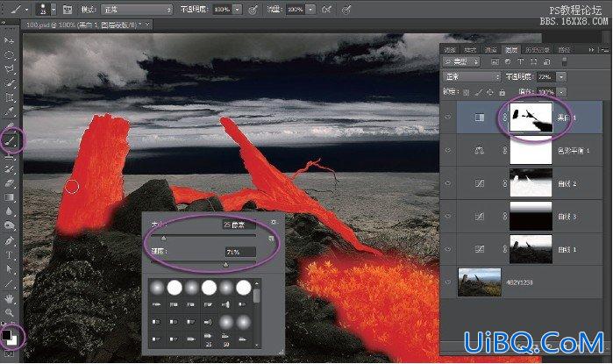
Task: Filter layers by adjustment layer icon
Action: coord(508,61)
